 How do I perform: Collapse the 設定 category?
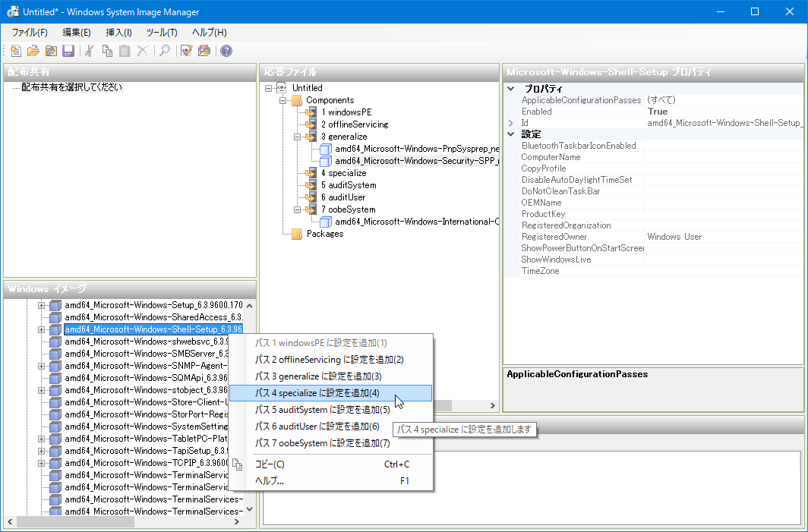[x=510, y=134]
